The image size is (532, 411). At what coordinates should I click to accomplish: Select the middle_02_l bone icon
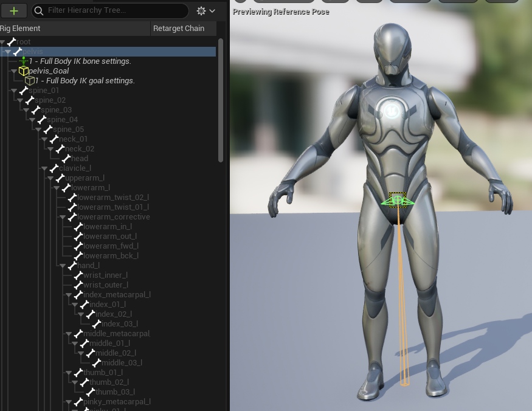(x=91, y=353)
